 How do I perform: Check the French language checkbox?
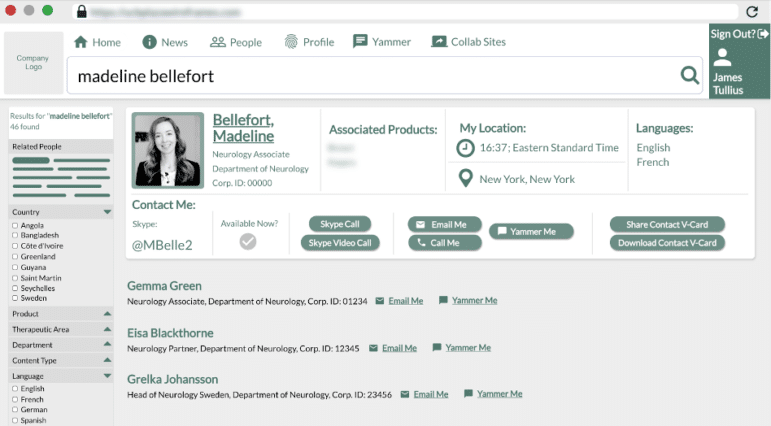pos(15,399)
